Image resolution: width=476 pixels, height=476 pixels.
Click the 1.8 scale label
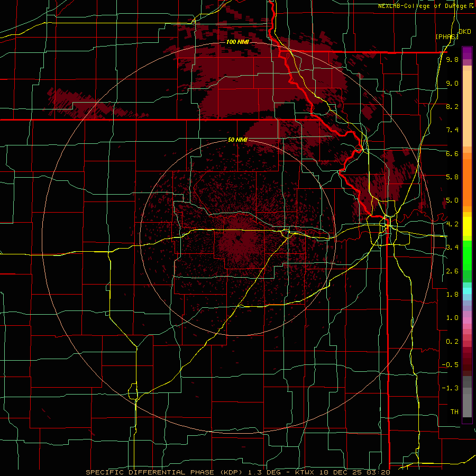(452, 295)
